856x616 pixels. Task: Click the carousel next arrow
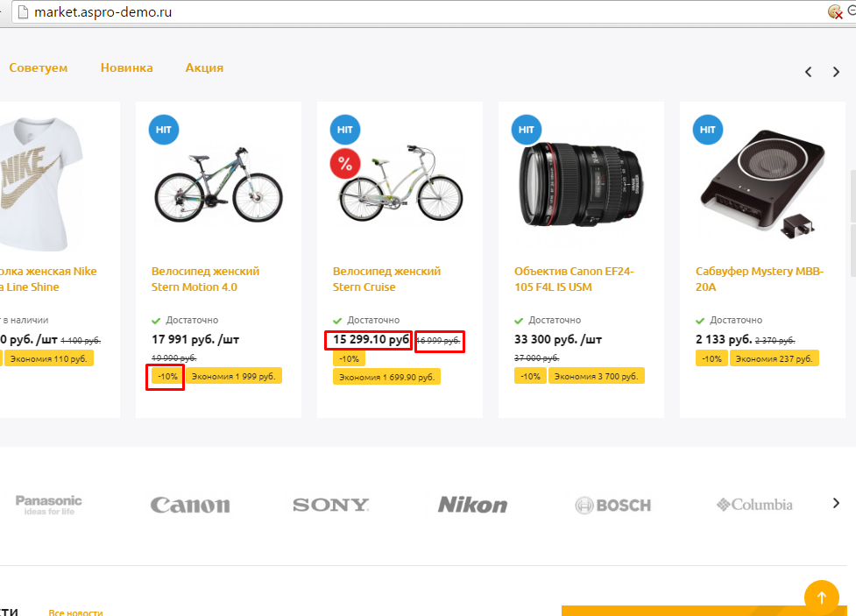tap(837, 72)
